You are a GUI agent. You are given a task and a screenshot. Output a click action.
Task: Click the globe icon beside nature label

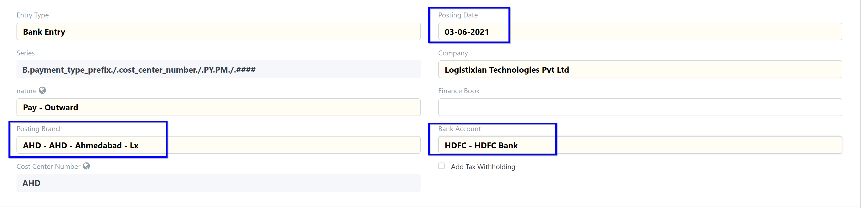coord(42,91)
